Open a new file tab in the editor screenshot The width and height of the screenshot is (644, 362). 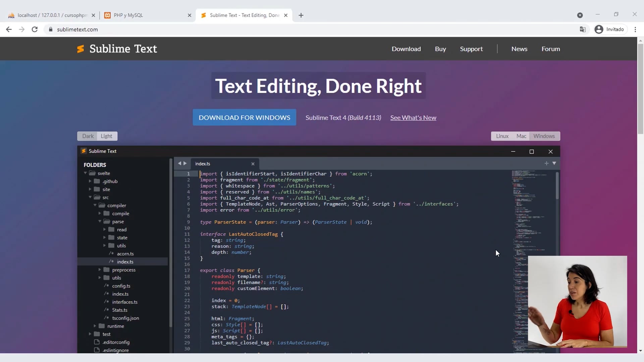coord(546,163)
